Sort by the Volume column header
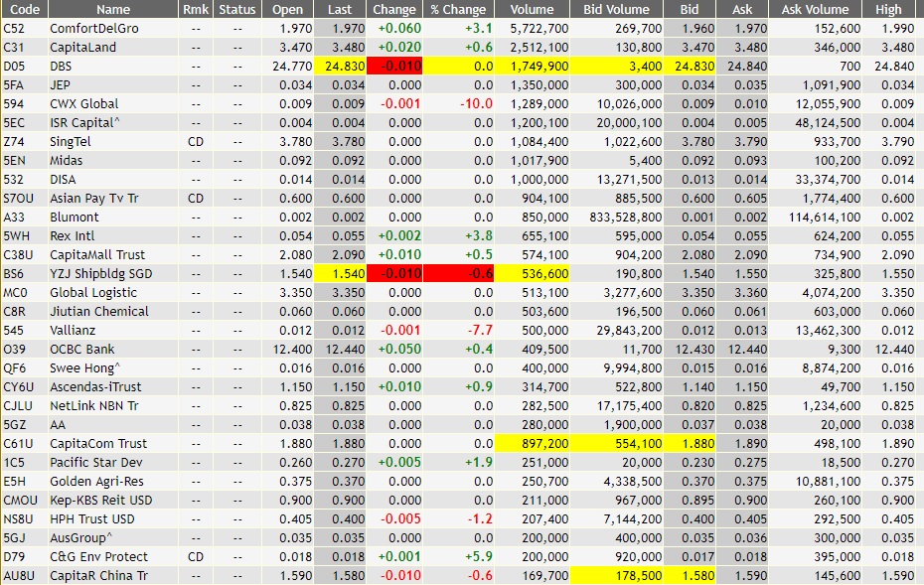 (533, 9)
